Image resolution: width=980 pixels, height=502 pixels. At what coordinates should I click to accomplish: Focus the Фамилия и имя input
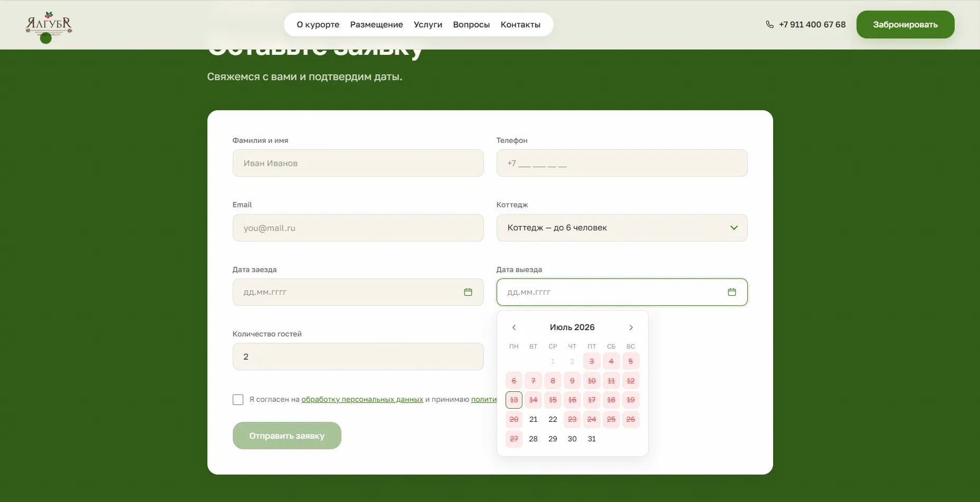pos(358,163)
